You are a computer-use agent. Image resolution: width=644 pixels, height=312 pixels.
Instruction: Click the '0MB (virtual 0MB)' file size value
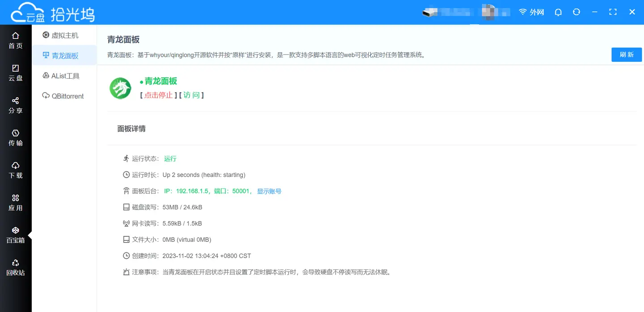(187, 239)
